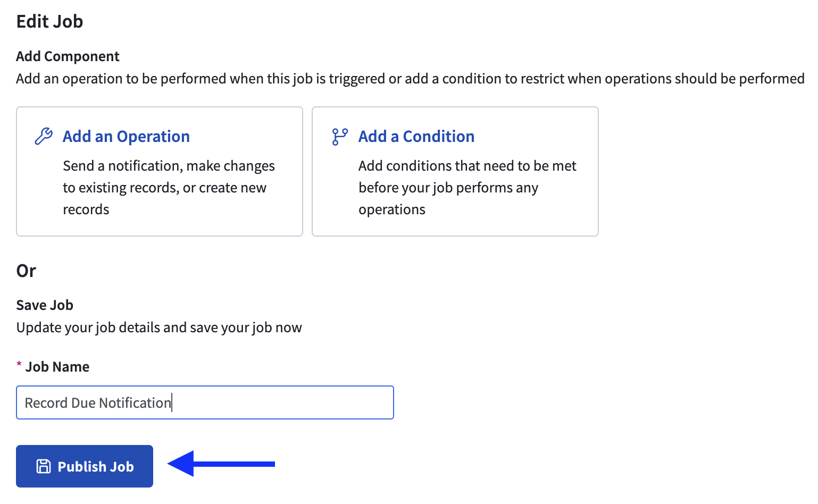Click the floppy disk icon in Publish Job
Image resolution: width=818 pixels, height=504 pixels.
tap(44, 466)
